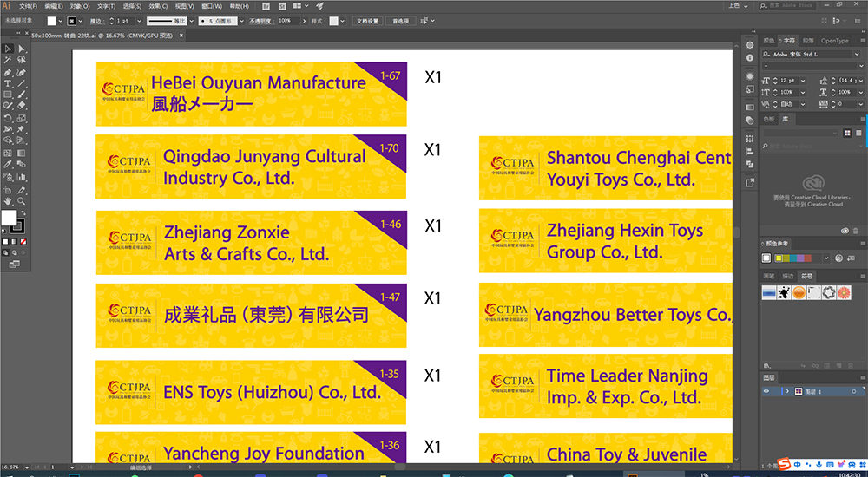This screenshot has width=868, height=477.
Task: Open Adobe Bridge via Br icon
Action: click(266, 6)
